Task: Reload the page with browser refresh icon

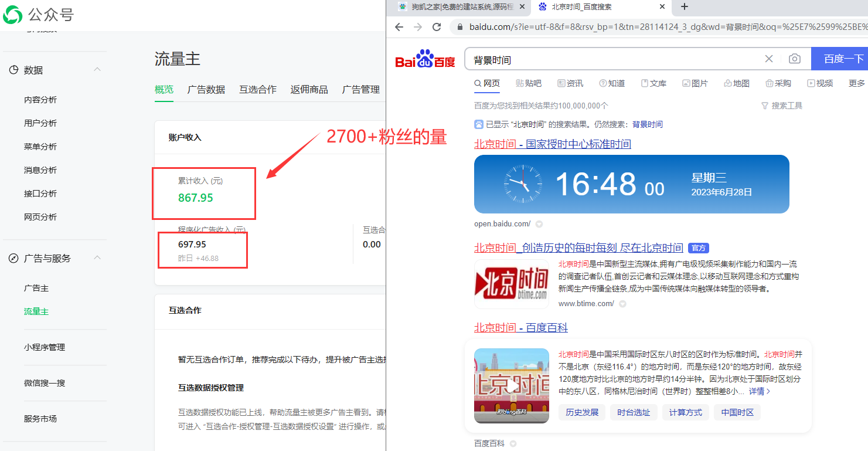Action: pos(436,27)
